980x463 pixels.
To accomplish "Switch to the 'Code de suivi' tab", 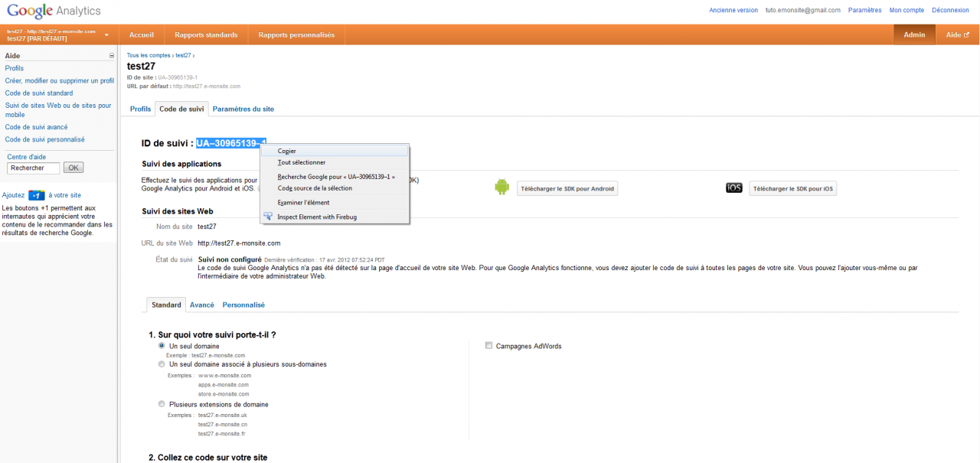I will click(x=181, y=109).
